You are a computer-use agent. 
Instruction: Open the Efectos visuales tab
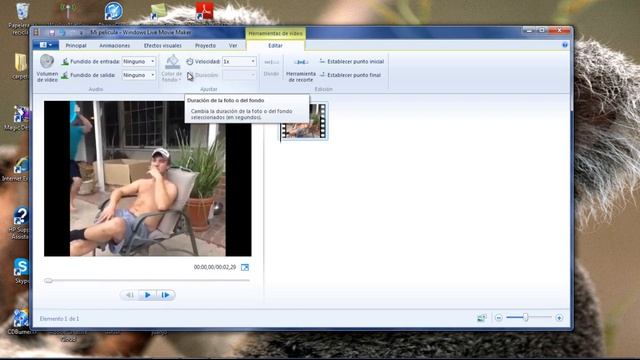162,46
